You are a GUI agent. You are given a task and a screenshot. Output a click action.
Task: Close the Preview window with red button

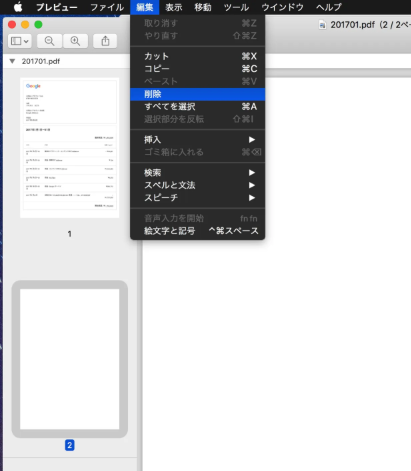(x=12, y=25)
